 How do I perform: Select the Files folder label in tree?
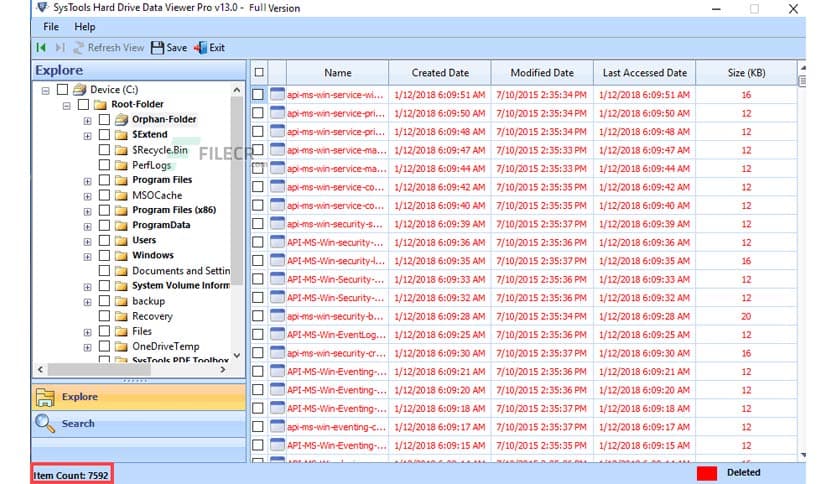point(142,332)
